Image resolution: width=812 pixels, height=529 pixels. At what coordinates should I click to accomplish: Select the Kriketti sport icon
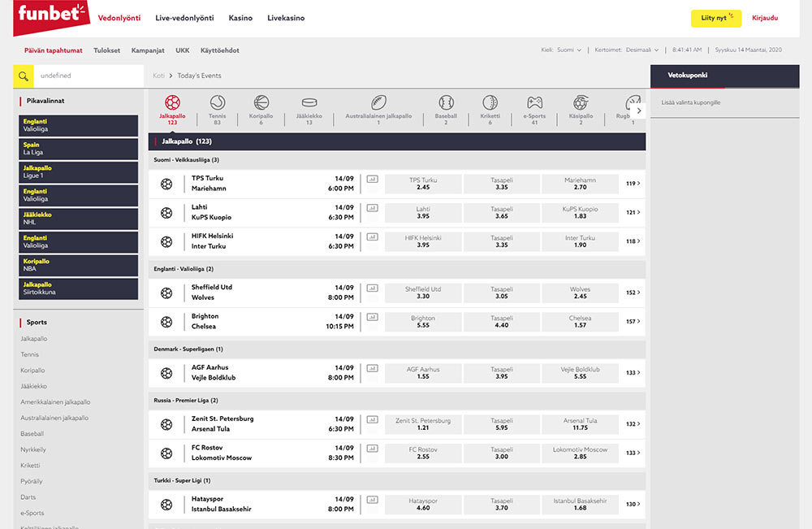490,102
